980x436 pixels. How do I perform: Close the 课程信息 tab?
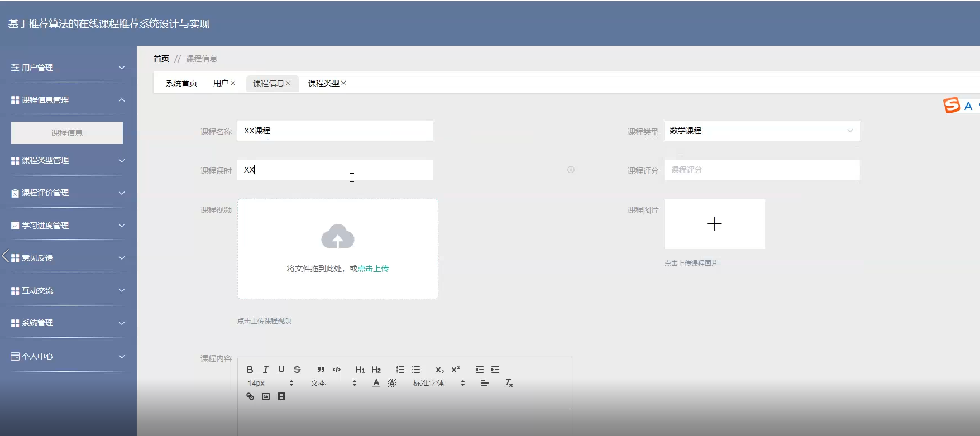pyautogui.click(x=288, y=83)
